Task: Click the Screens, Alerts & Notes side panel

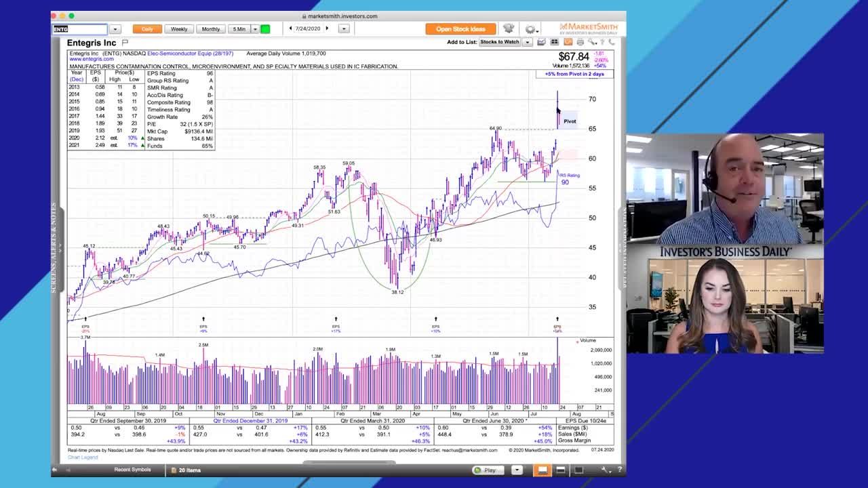Action: point(54,248)
